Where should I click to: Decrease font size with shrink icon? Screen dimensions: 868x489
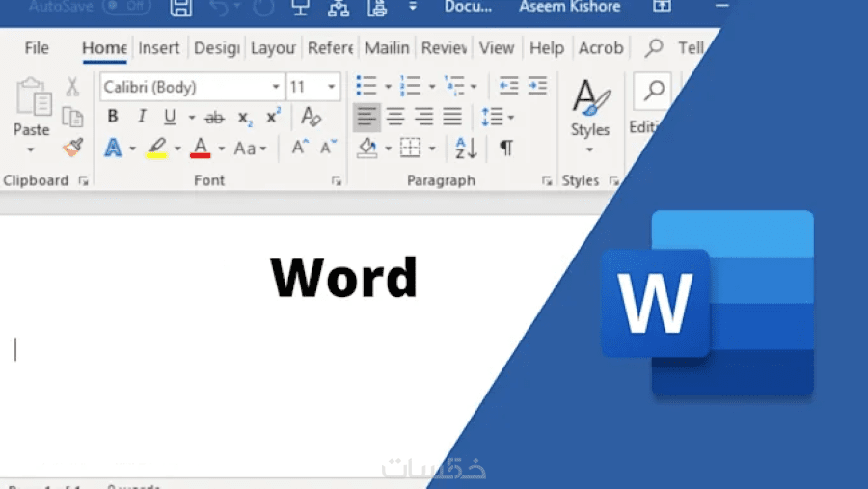point(328,148)
